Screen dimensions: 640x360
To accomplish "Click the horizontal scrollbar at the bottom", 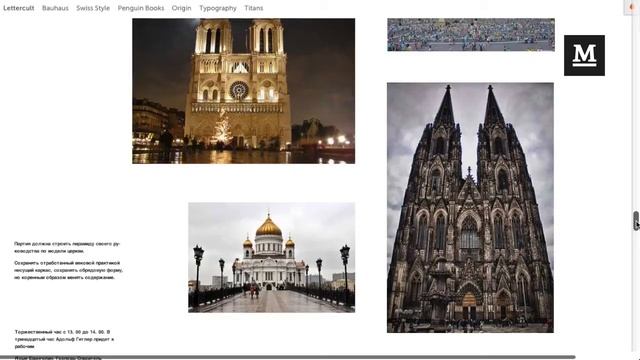I will coord(288,357).
